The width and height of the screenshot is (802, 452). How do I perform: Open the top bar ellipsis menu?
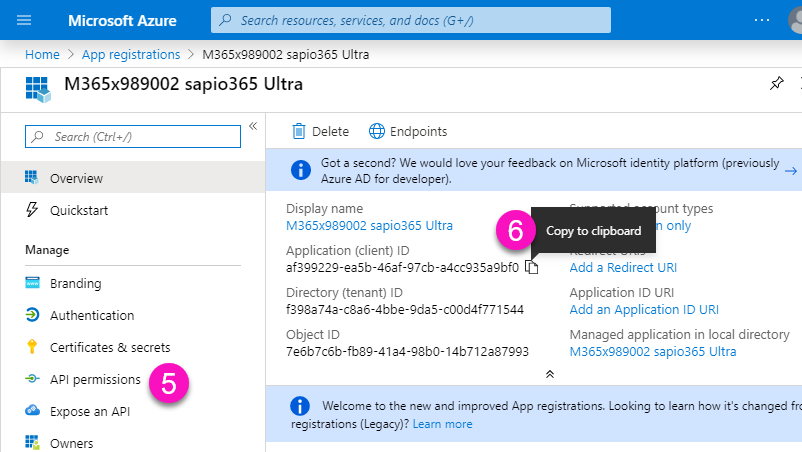pos(762,20)
